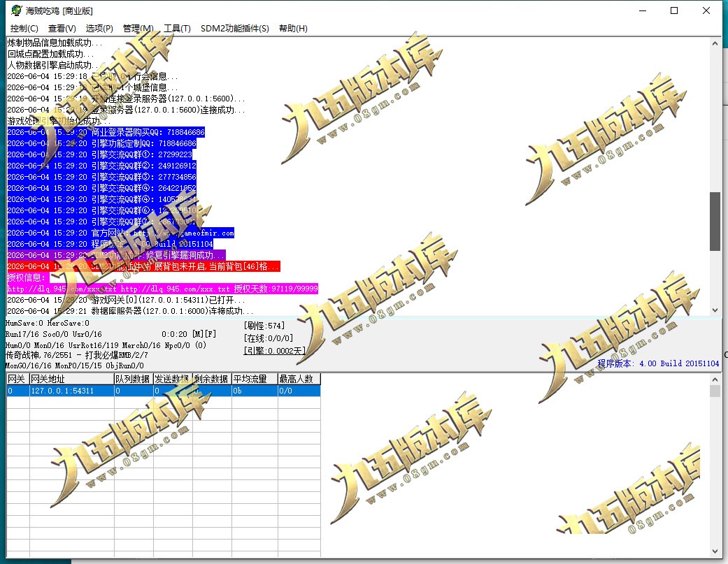Click the MonG0/16/16 status line
This screenshot has width=728, height=564.
(74, 366)
